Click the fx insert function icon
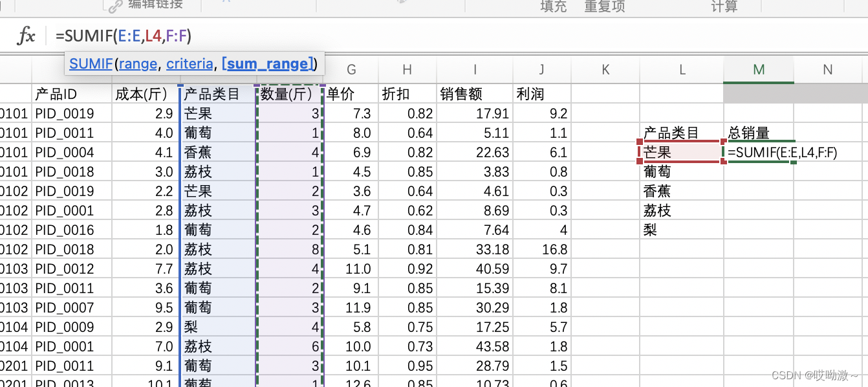The image size is (868, 387). (26, 36)
